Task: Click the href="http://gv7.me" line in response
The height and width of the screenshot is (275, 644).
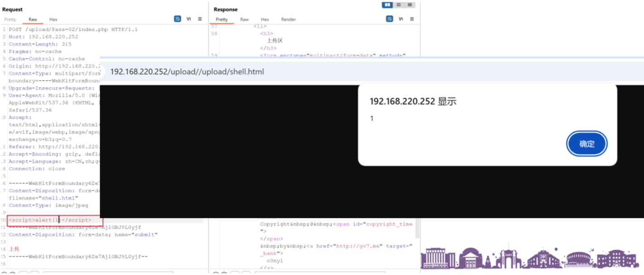Action: point(336,246)
